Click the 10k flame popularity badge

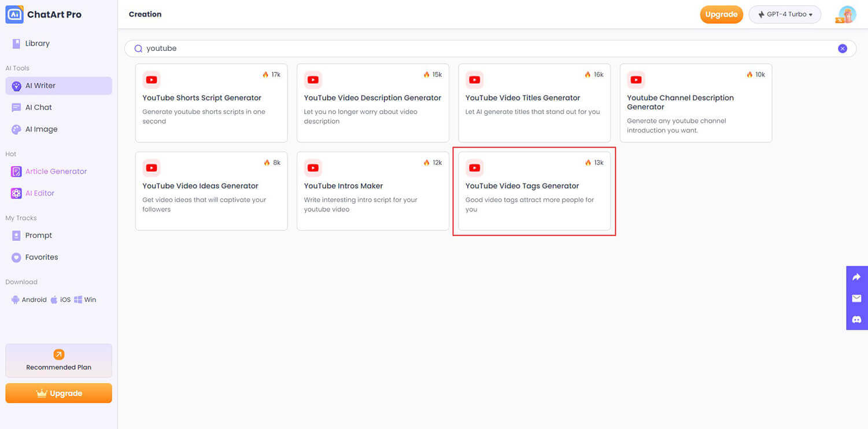click(756, 75)
